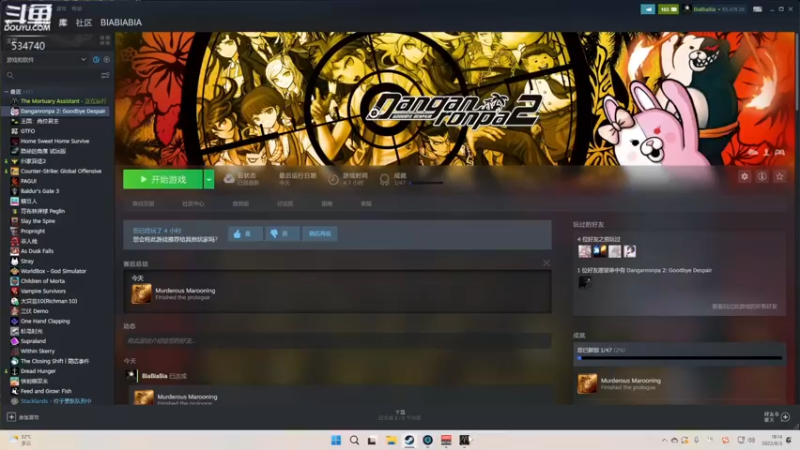This screenshot has width=800, height=450.
Task: Launch Big Picture mode icon
Action: 758,9
